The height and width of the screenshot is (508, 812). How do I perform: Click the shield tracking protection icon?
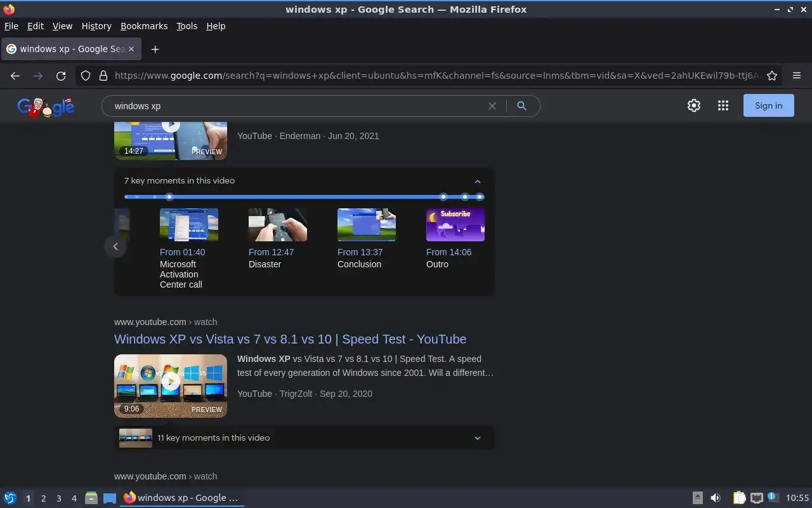coord(86,76)
